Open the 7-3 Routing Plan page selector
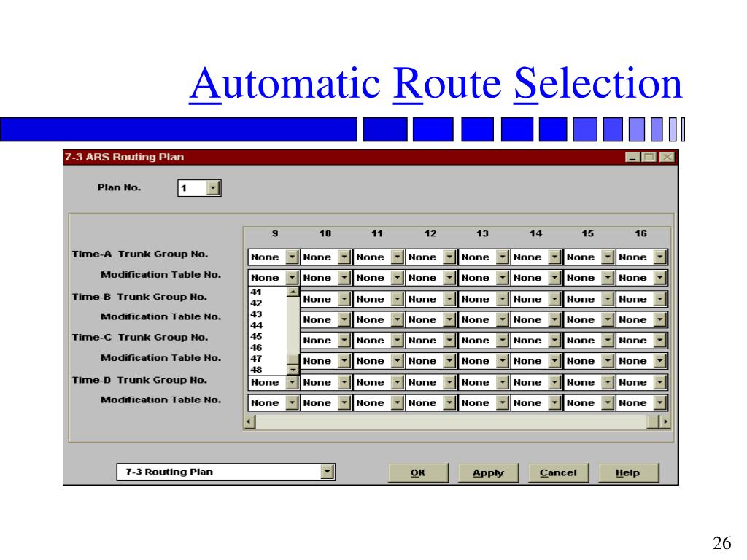The height and width of the screenshot is (560, 747). (x=327, y=472)
